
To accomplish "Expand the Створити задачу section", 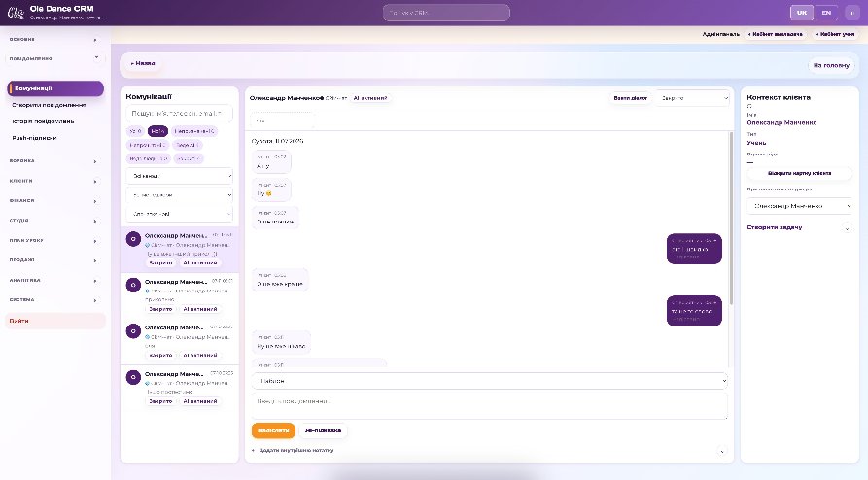I will pyautogui.click(x=799, y=227).
